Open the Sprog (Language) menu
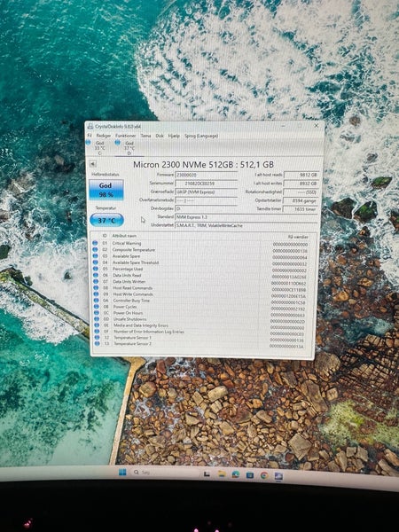Viewport: 399px width, 532px height. click(x=201, y=136)
